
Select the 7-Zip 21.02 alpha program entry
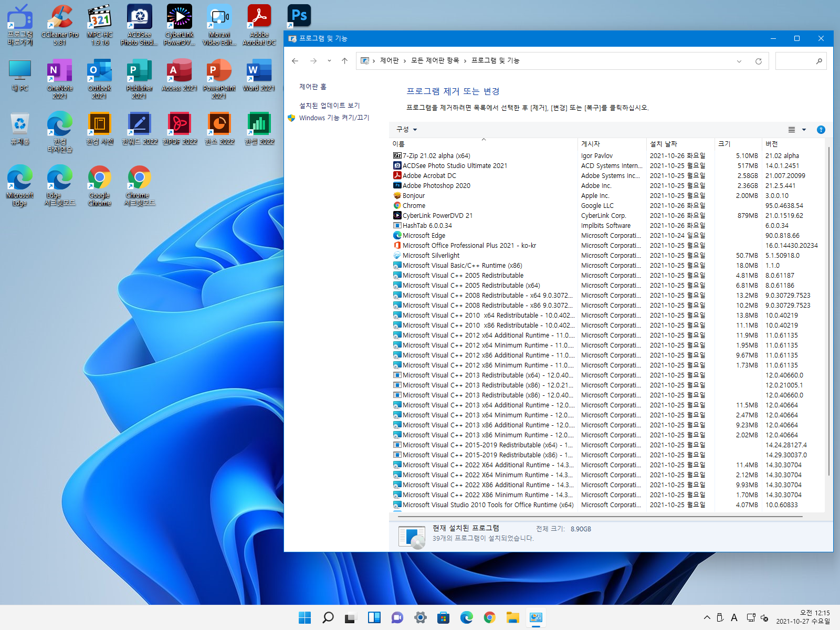pos(436,156)
